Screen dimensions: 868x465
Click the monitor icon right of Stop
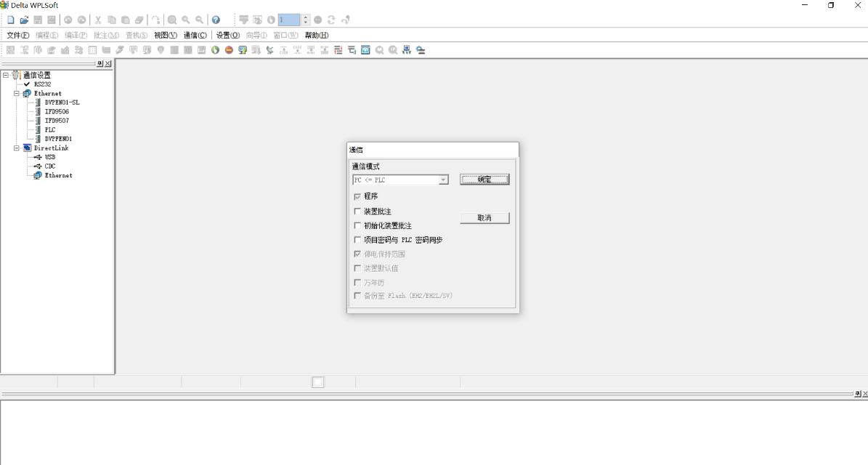(x=243, y=50)
